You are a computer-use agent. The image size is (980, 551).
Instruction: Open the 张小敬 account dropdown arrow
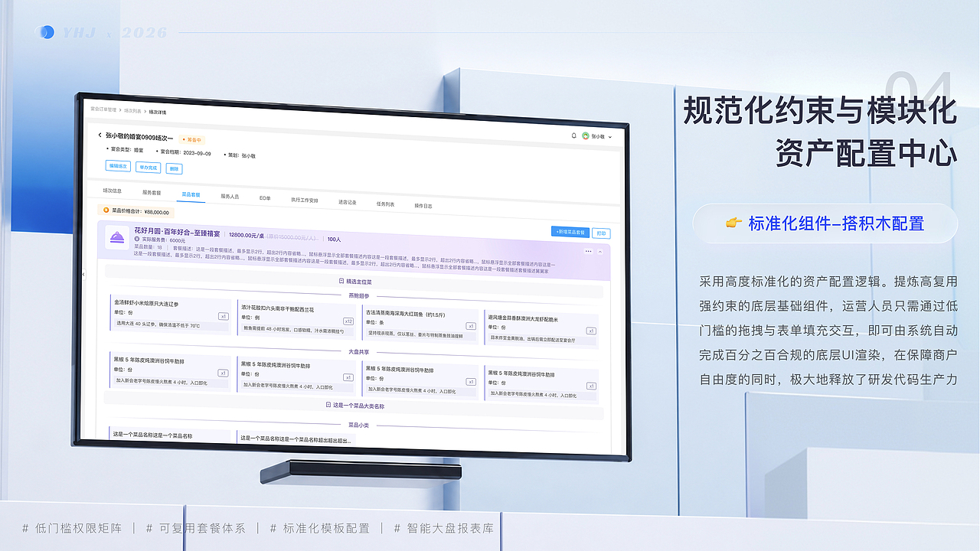(x=610, y=137)
